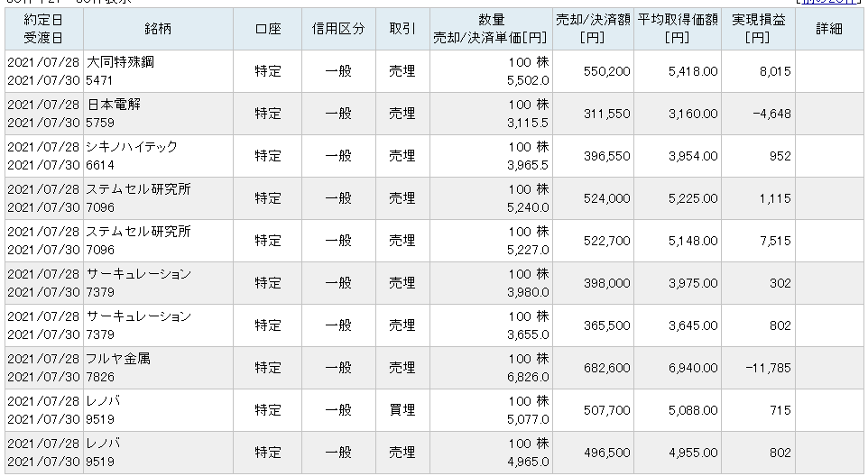
Task: Select stock name シキノハイテック
Action: 132,147
